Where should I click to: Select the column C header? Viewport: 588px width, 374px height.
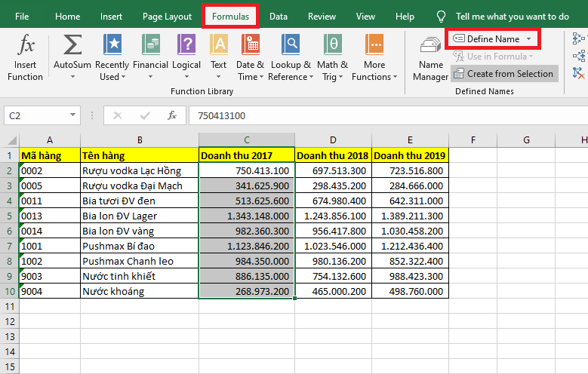click(x=246, y=139)
